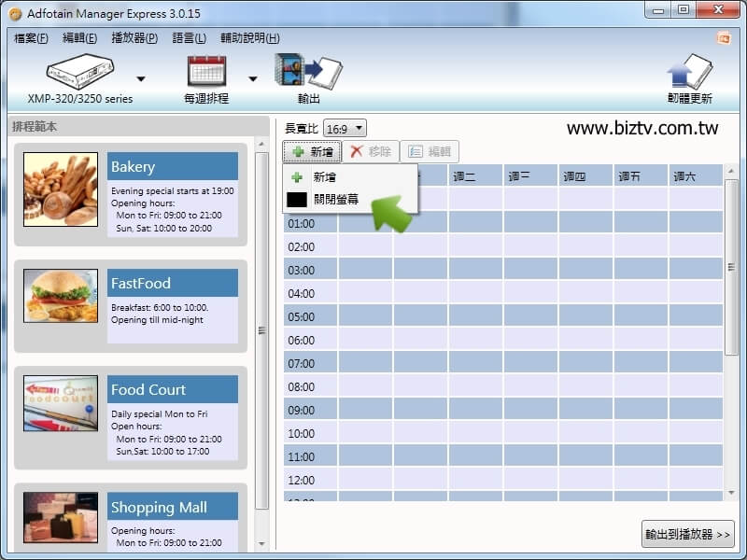This screenshot has width=747, height=560.
Task: Open the 檔案(F) menu
Action: (x=31, y=38)
